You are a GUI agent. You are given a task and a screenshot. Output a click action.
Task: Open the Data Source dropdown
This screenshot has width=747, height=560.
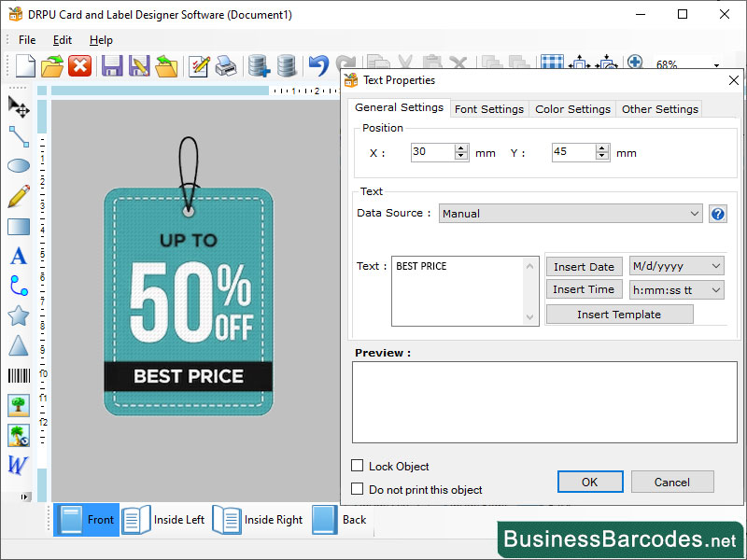(571, 213)
